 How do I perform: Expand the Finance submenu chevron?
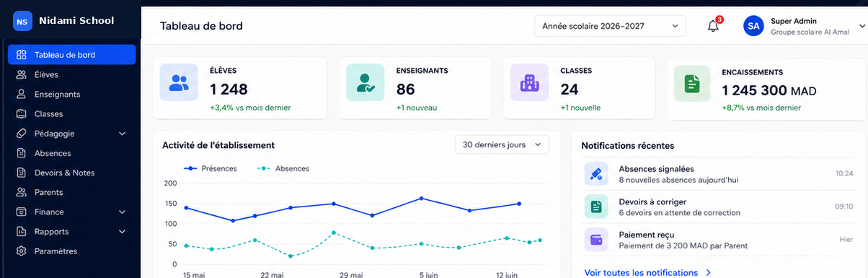pyautogui.click(x=122, y=212)
